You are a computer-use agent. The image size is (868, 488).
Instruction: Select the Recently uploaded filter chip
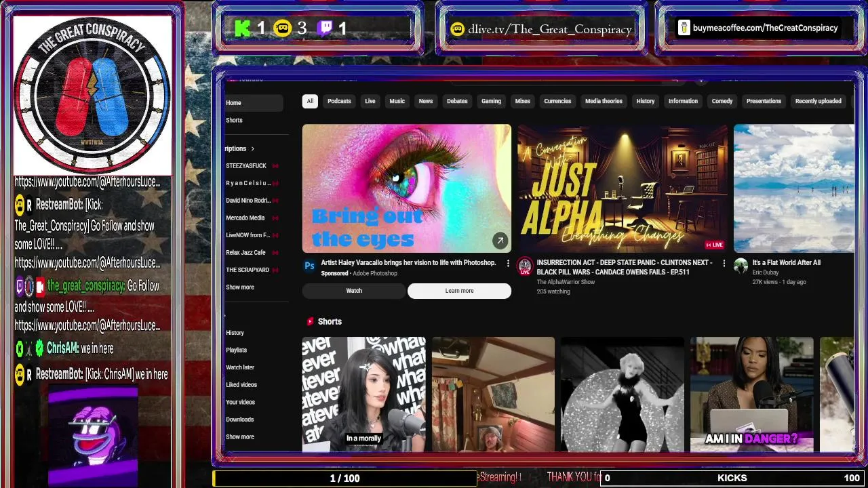[818, 101]
